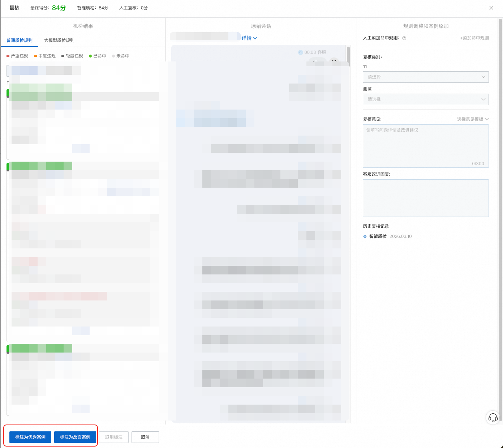Open the 请选择 dropdown under 测试

[x=426, y=99]
